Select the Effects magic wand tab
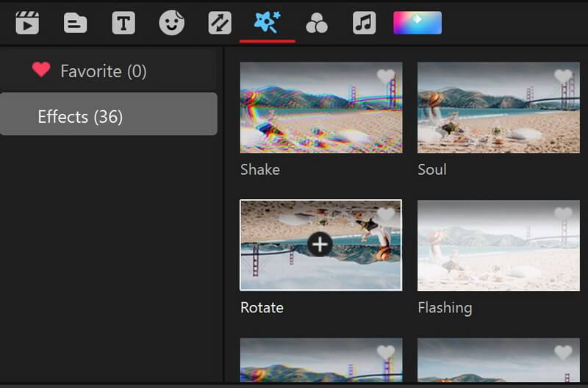 click(x=268, y=22)
